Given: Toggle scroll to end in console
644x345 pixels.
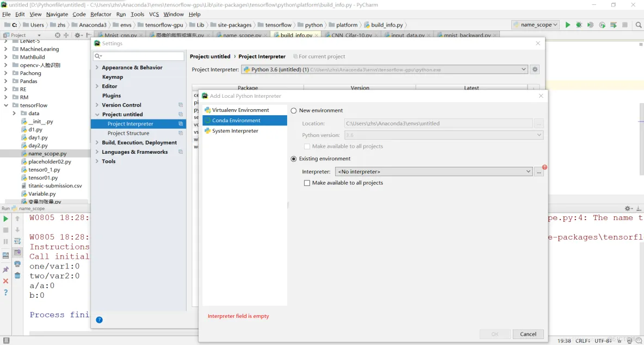Looking at the screenshot, I should pyautogui.click(x=17, y=253).
